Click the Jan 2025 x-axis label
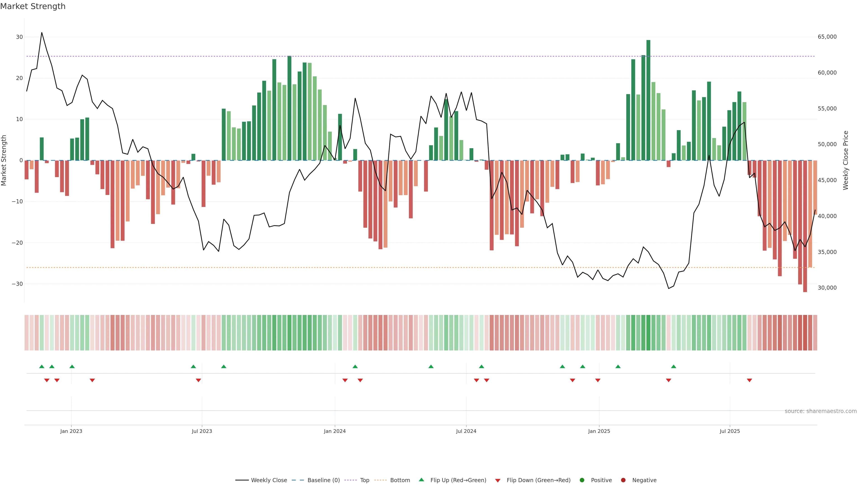The height and width of the screenshot is (488, 868). pos(599,431)
